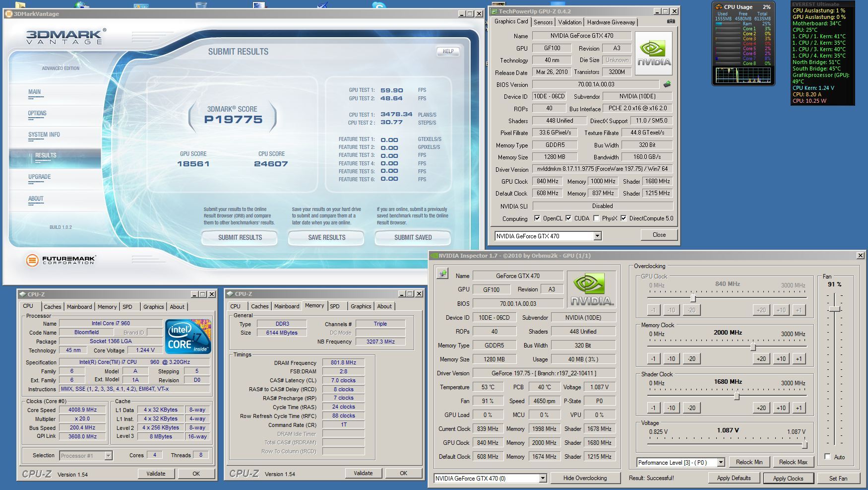Click Relock Max button
The width and height of the screenshot is (868, 490).
(x=793, y=462)
